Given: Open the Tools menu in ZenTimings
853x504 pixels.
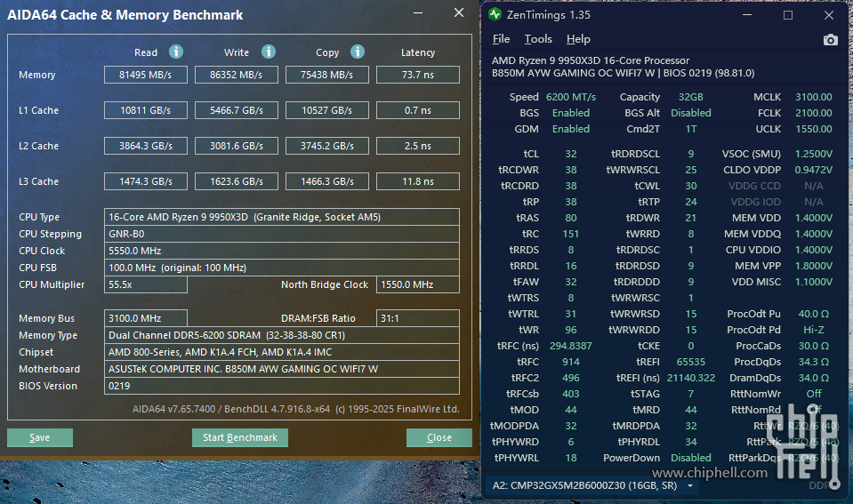Looking at the screenshot, I should point(538,39).
